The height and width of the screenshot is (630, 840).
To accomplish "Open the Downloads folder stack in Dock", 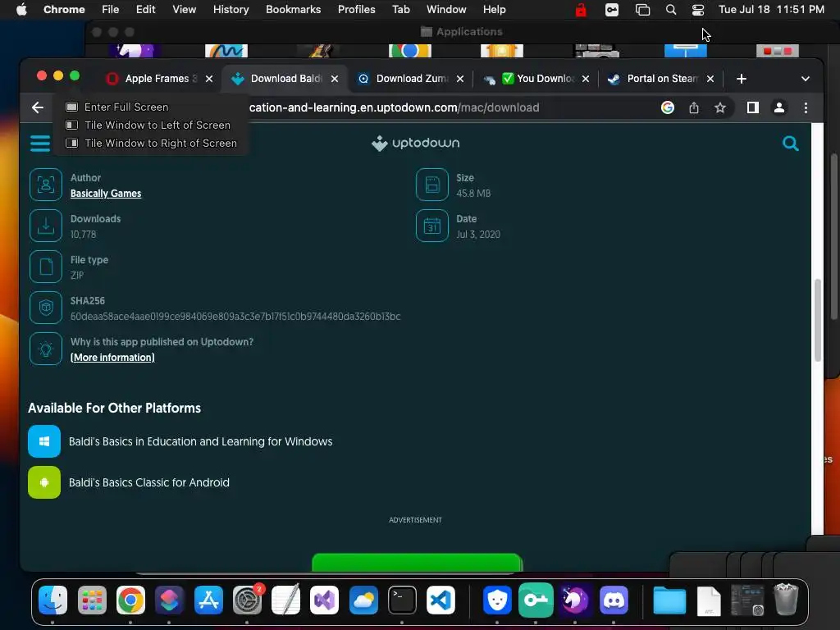I will pyautogui.click(x=669, y=600).
